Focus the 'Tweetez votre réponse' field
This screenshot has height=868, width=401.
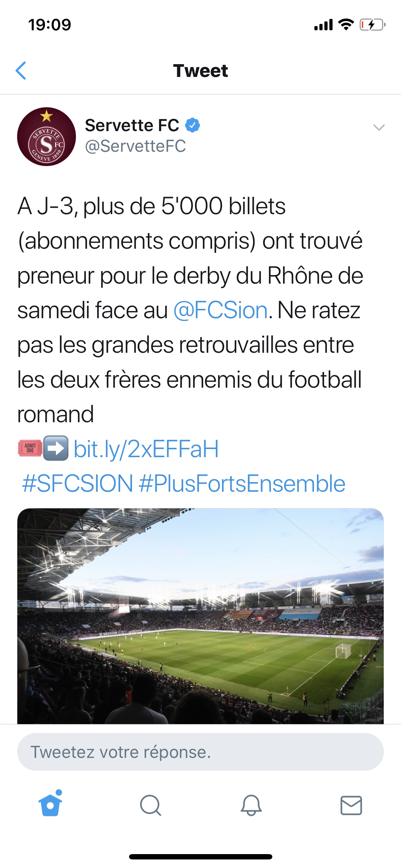click(200, 752)
